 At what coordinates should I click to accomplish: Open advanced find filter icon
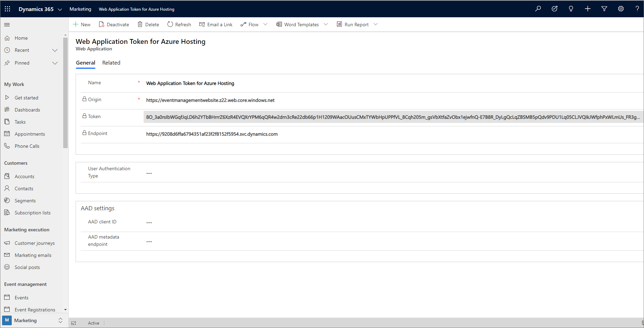[604, 9]
